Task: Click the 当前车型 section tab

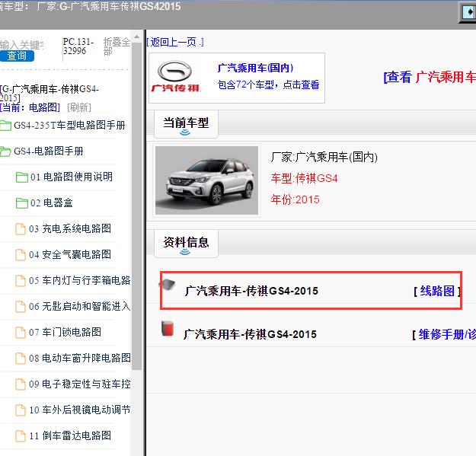Action: pos(186,124)
